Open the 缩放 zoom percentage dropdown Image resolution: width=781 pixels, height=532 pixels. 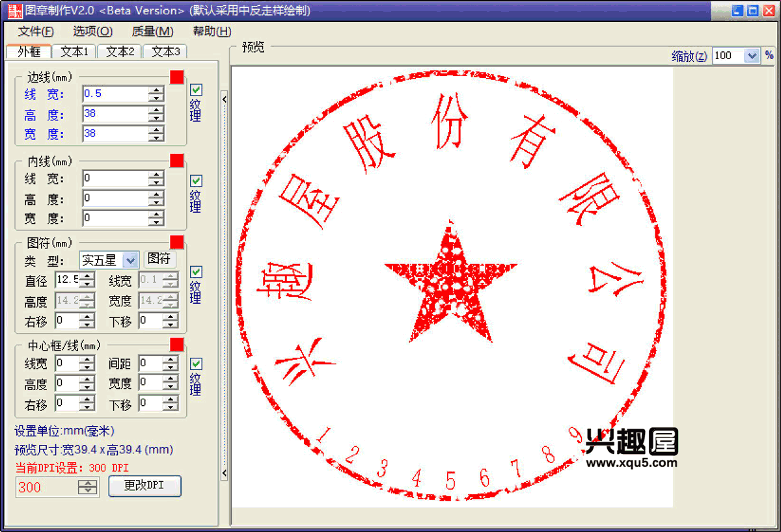(x=736, y=56)
